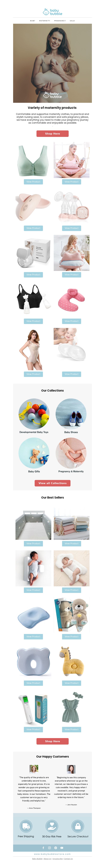Select the SALE navigation item

[72, 21]
